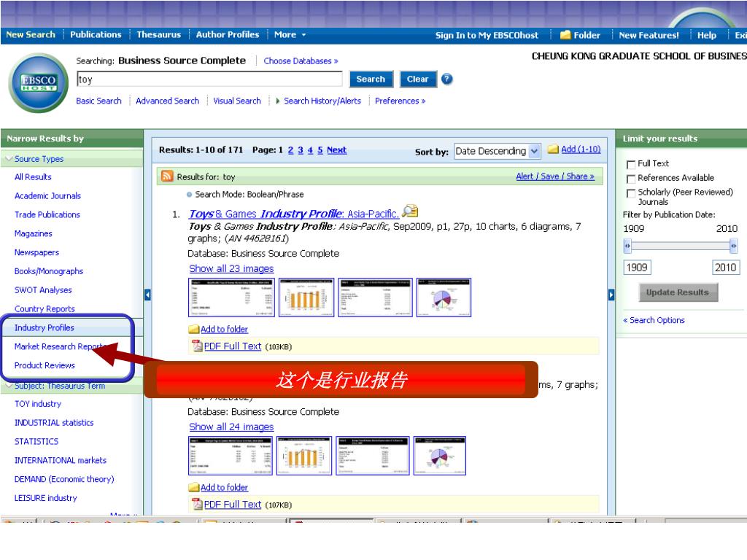Click the Update Results button
Image resolution: width=747 pixels, height=560 pixels.
pyautogui.click(x=678, y=292)
